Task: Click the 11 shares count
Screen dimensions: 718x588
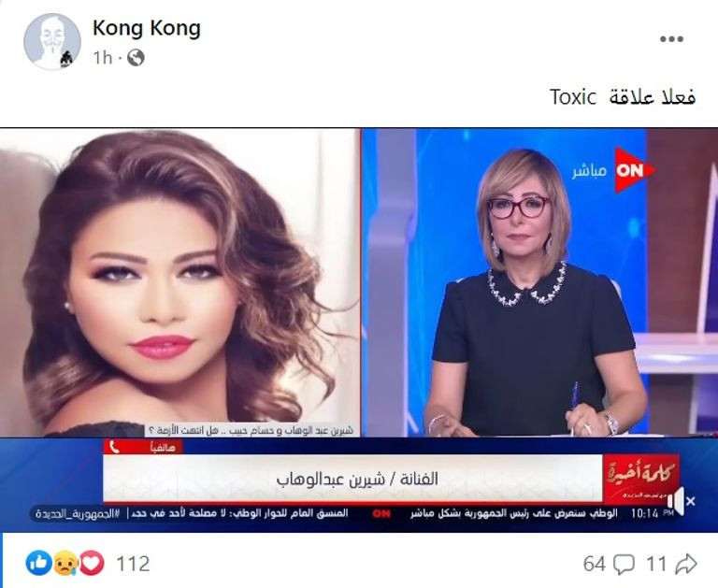Action: click(x=656, y=565)
